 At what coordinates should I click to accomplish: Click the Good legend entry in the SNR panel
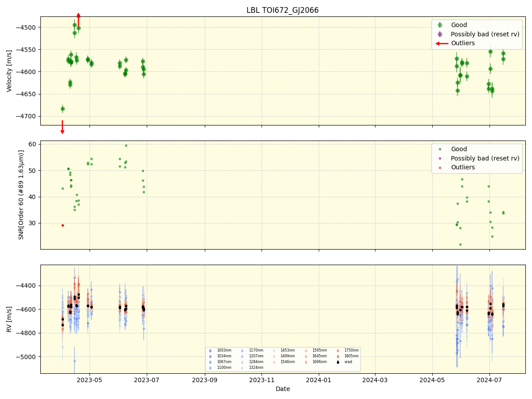(x=459, y=149)
